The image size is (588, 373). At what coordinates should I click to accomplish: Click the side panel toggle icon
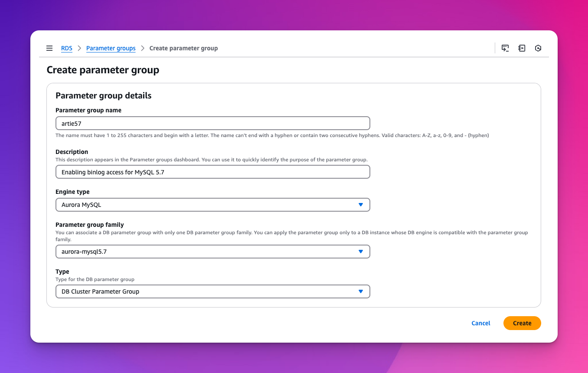click(x=522, y=48)
